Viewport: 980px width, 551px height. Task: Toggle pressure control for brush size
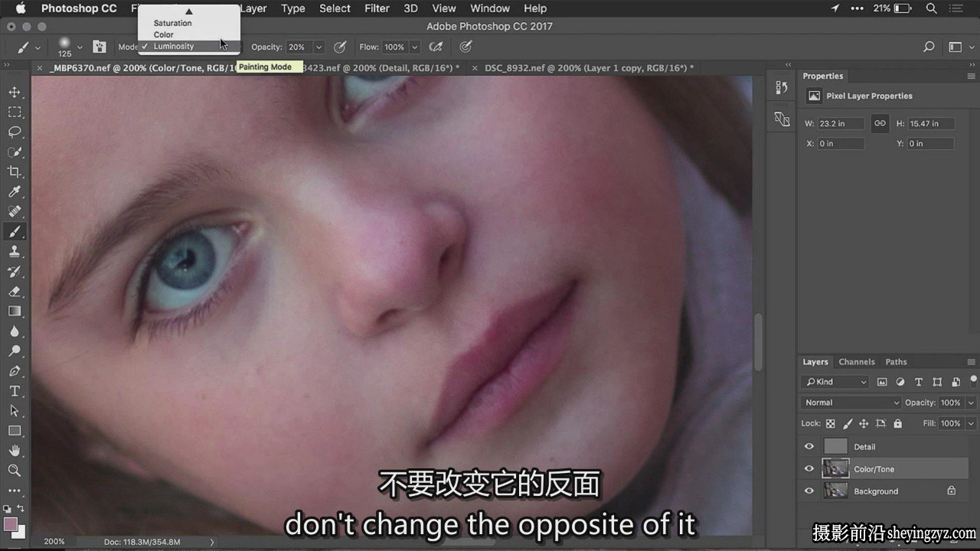(465, 47)
